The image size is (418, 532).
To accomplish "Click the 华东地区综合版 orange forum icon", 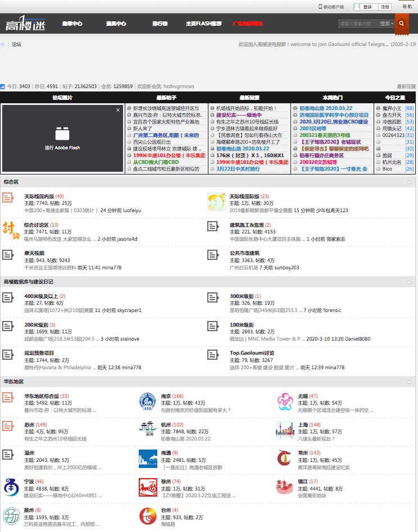I will [8, 397].
